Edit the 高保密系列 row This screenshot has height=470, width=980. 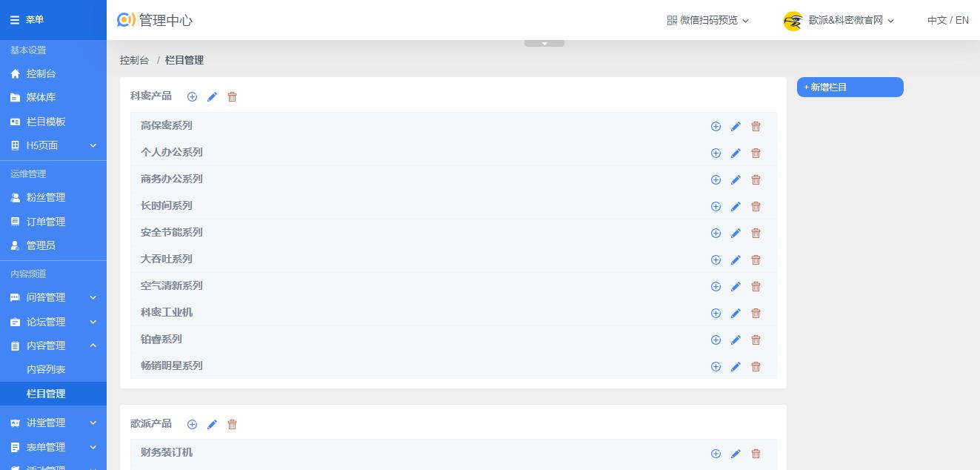(x=736, y=127)
